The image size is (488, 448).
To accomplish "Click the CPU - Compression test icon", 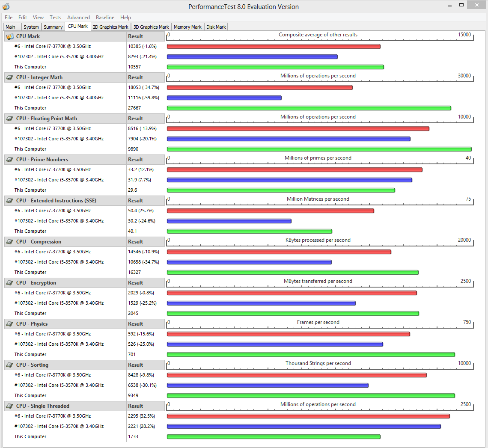I will [x=10, y=242].
